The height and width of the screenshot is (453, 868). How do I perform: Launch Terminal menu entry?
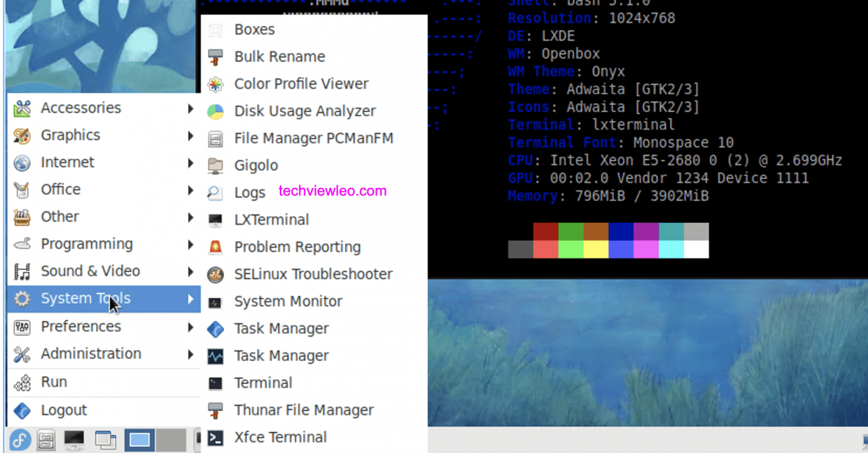(x=314, y=383)
